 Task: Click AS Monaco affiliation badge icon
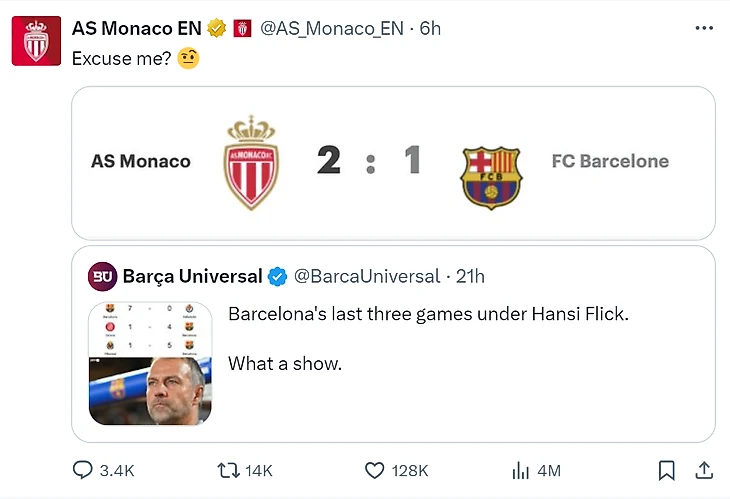point(241,29)
